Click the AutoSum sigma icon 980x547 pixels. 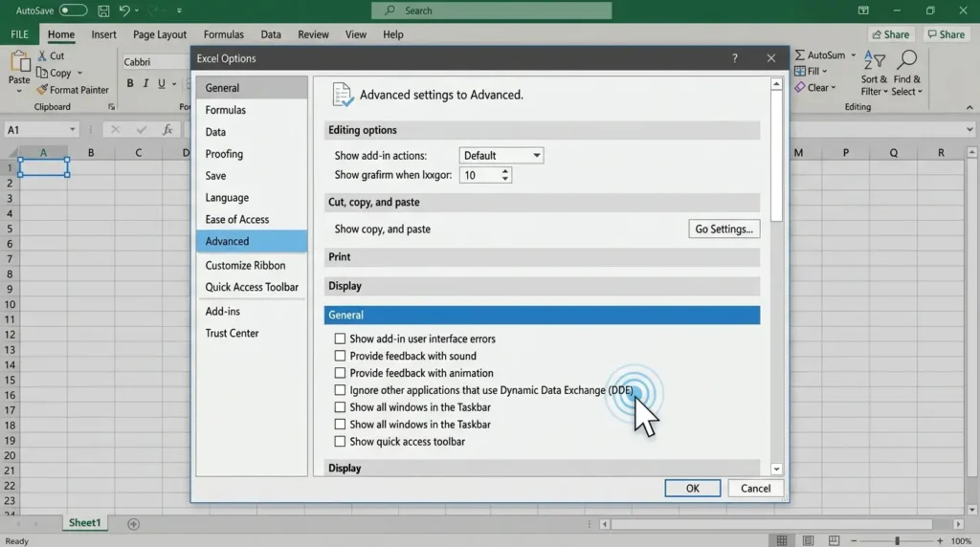pyautogui.click(x=800, y=55)
